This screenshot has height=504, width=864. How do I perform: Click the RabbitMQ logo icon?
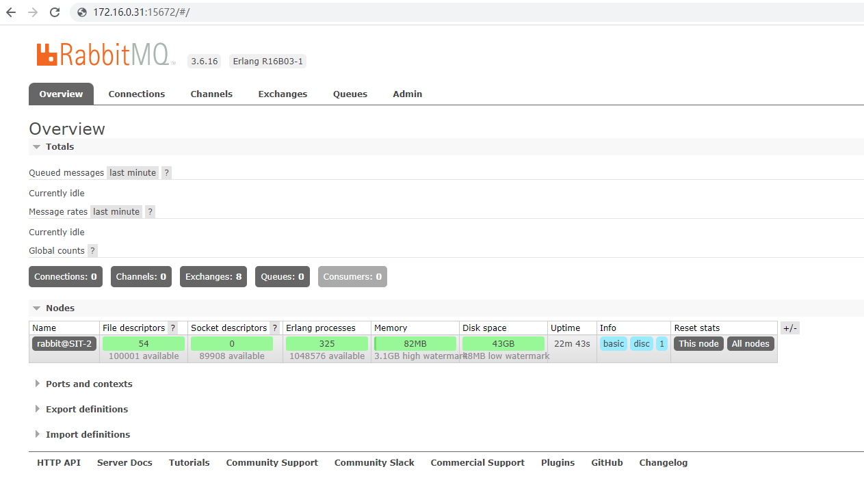pos(47,54)
